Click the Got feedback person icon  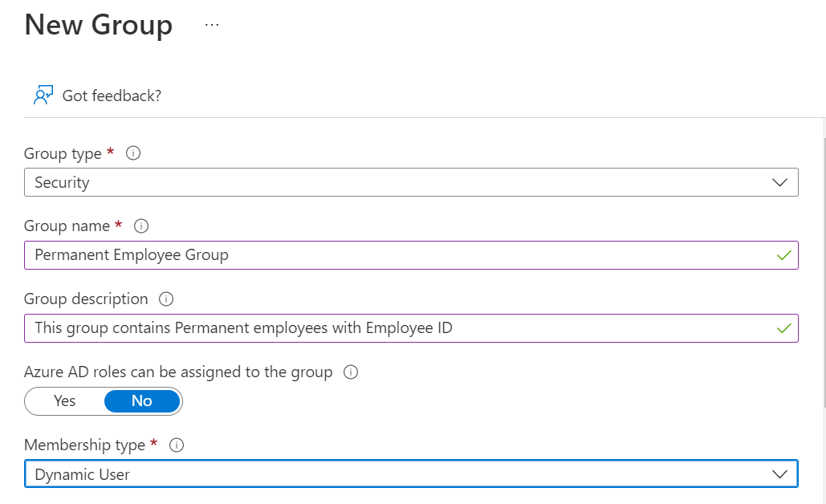tap(43, 95)
